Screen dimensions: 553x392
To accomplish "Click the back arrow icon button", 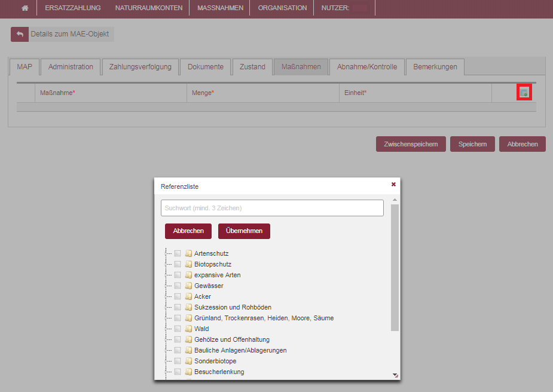I will 20,35.
